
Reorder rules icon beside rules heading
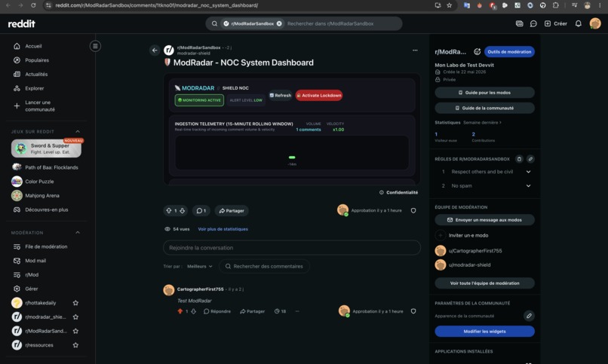click(519, 159)
